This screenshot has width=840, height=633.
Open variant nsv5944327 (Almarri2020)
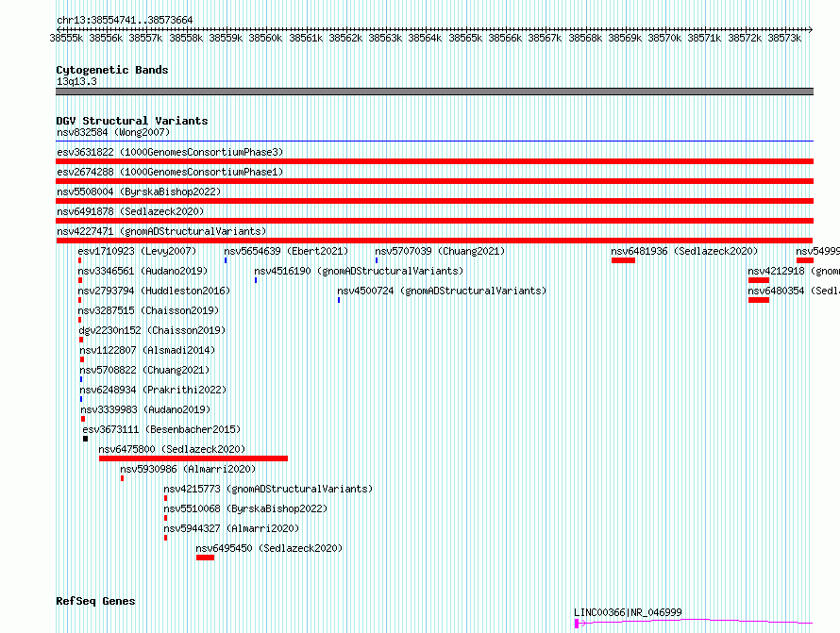tap(231, 528)
